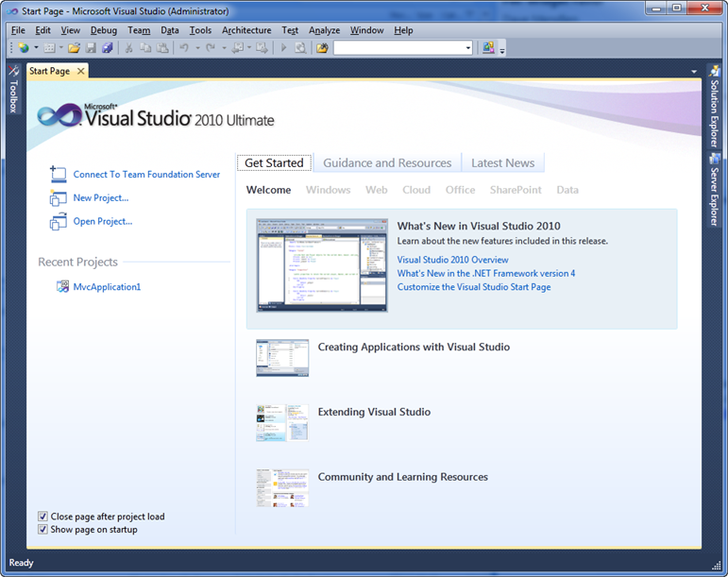Viewport: 728px width, 577px height.
Task: Switch to the Latest News tab
Action: 503,163
